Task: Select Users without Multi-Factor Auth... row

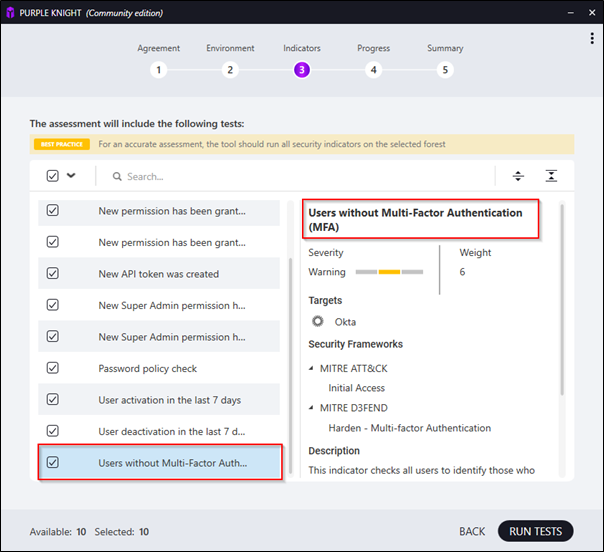Action: point(160,462)
